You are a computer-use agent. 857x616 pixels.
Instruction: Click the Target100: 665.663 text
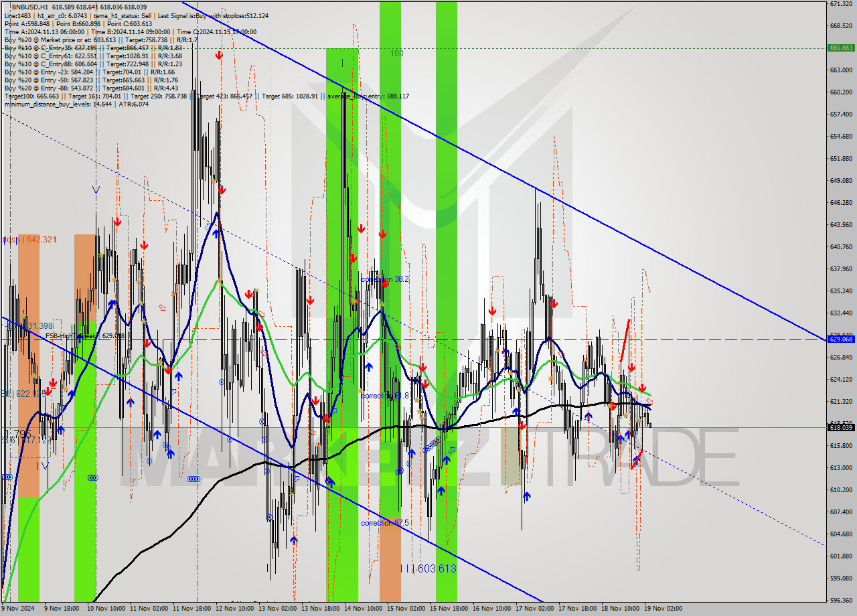pos(30,96)
